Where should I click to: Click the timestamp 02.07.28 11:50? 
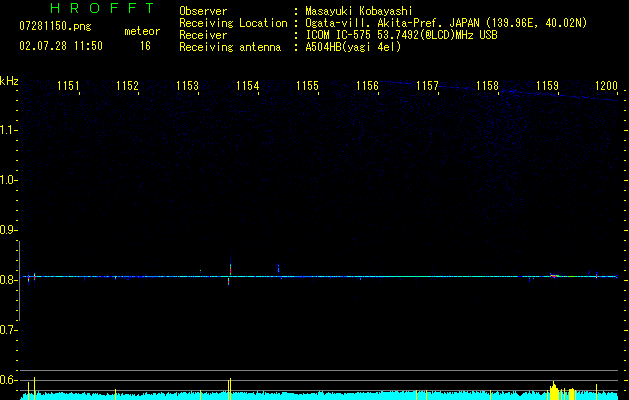click(61, 46)
